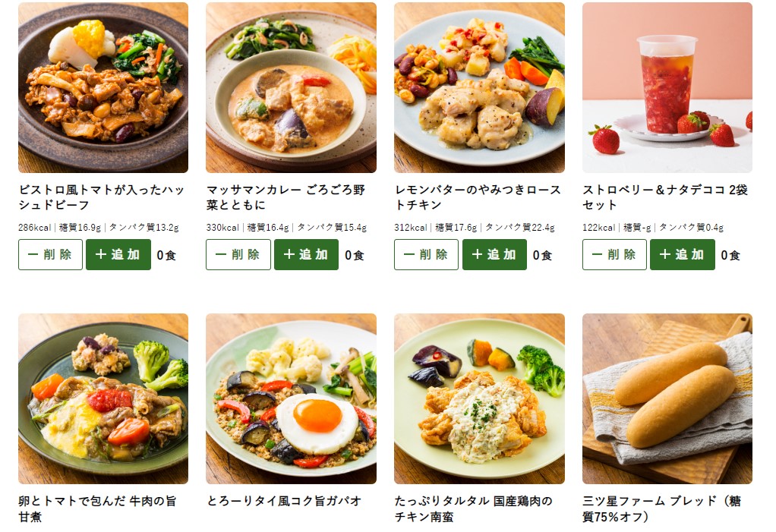The width and height of the screenshot is (776, 532).
Task: View the strawberry nata de coco drink photo
Action: coord(667,87)
